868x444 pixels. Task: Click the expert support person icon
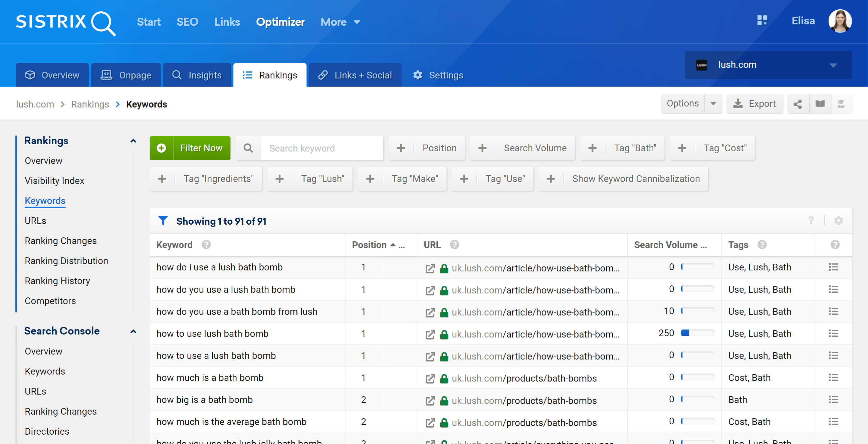(841, 104)
